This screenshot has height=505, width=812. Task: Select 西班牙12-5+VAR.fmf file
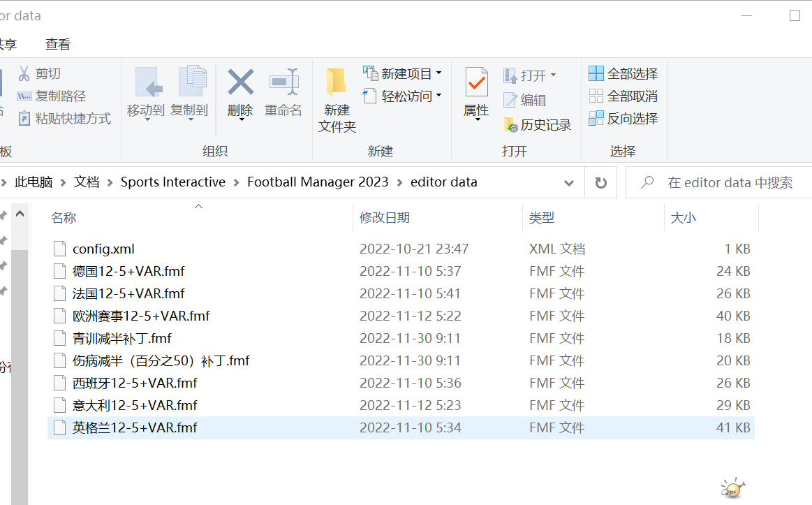pyautogui.click(x=401, y=383)
